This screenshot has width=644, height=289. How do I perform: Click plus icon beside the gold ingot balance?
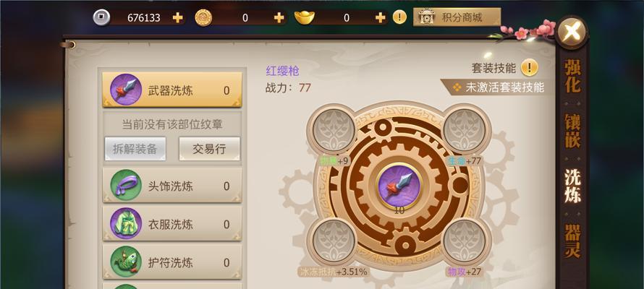coord(381,17)
